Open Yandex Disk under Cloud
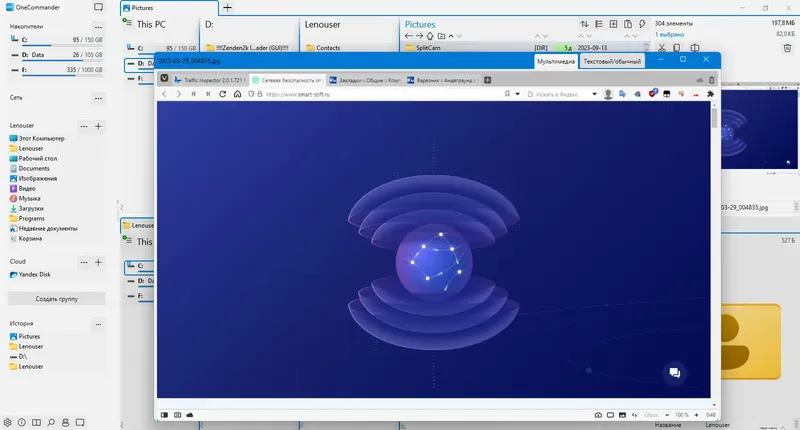 pos(30,274)
